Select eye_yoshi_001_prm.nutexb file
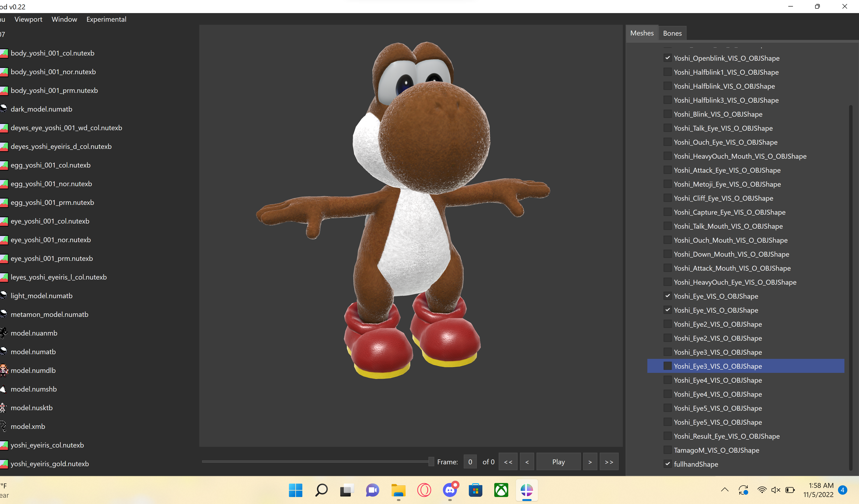The width and height of the screenshot is (859, 504). [x=52, y=258]
